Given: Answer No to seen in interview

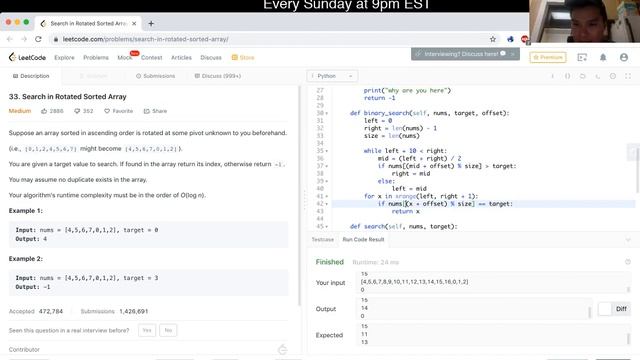Looking at the screenshot, I should (168, 330).
